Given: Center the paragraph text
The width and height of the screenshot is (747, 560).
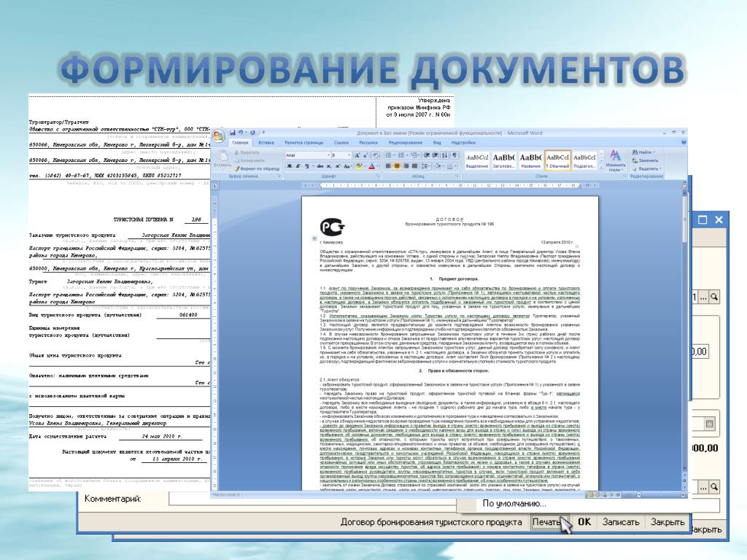Looking at the screenshot, I should [x=397, y=166].
